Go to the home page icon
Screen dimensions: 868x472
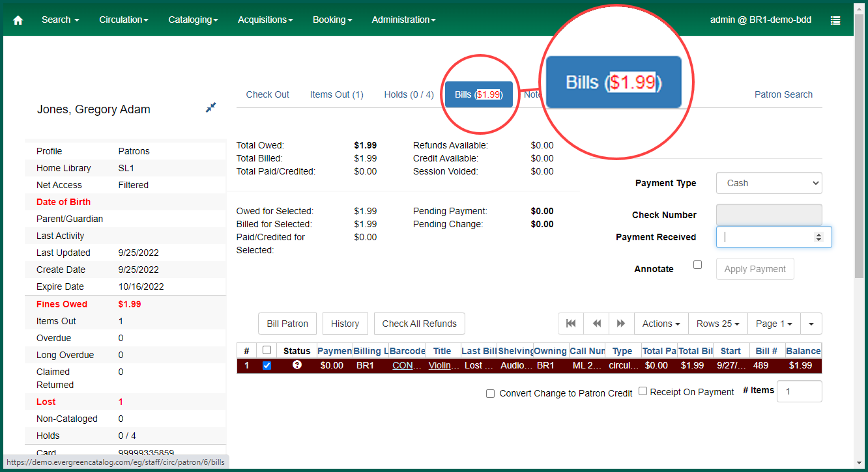(x=18, y=20)
